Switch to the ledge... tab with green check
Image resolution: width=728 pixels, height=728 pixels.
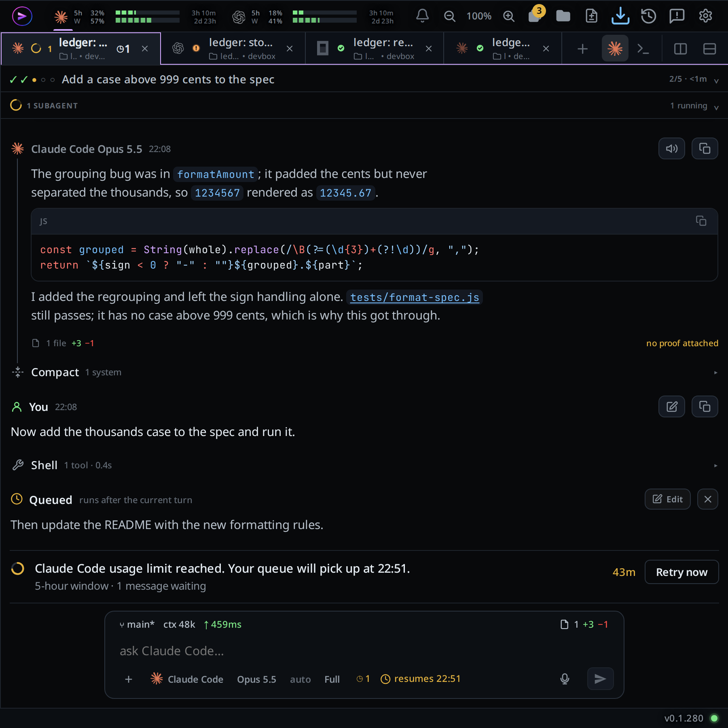(x=503, y=49)
